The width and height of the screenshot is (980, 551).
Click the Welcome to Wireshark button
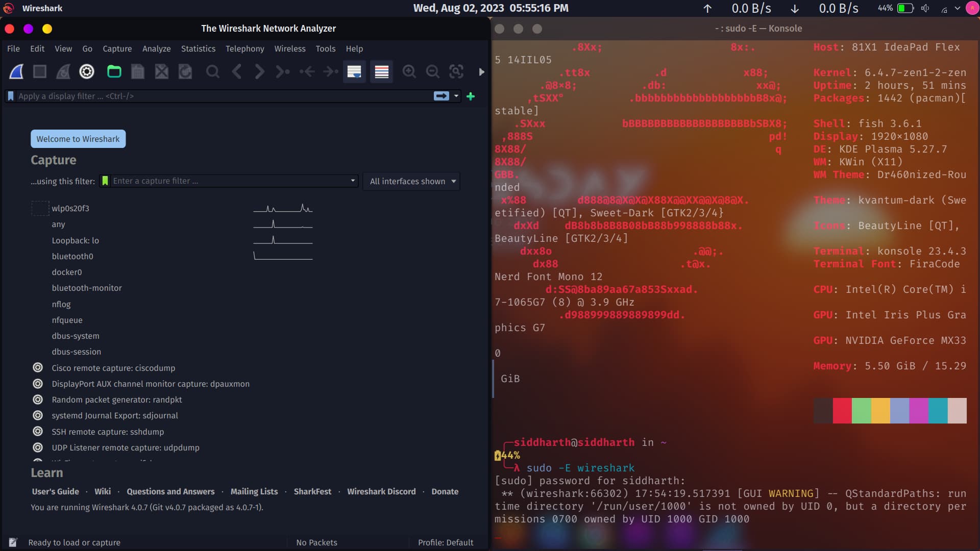click(78, 139)
